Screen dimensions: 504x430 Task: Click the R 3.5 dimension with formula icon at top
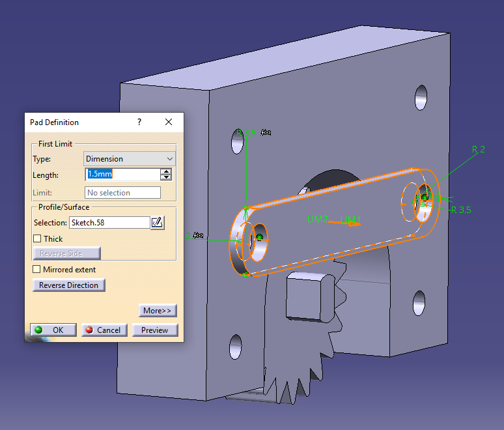coord(247,133)
